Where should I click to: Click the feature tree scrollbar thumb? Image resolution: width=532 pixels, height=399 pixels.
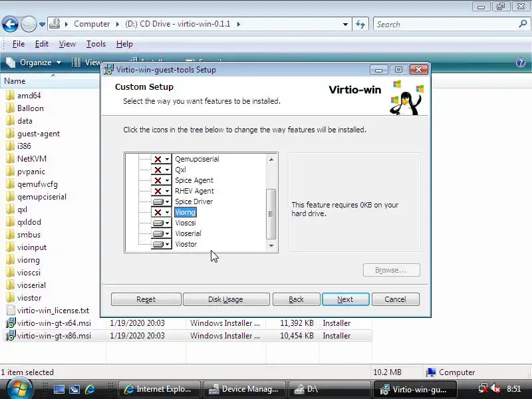click(x=271, y=213)
